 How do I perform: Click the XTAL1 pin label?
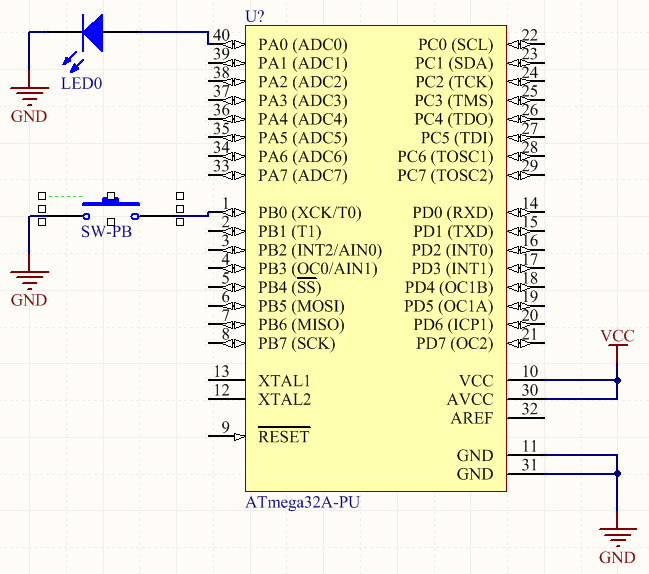284,381
